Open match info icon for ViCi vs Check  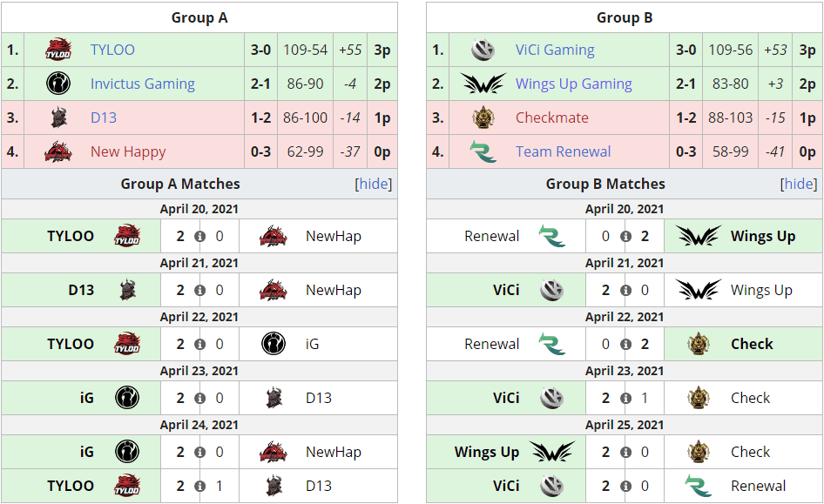[625, 398]
